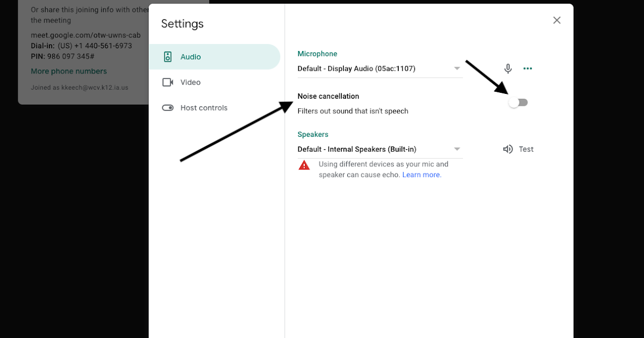Open the Microphone device dropdown
644x338 pixels.
click(x=457, y=68)
